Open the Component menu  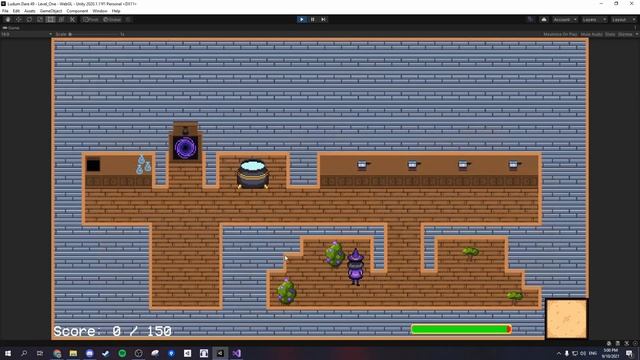[77, 11]
